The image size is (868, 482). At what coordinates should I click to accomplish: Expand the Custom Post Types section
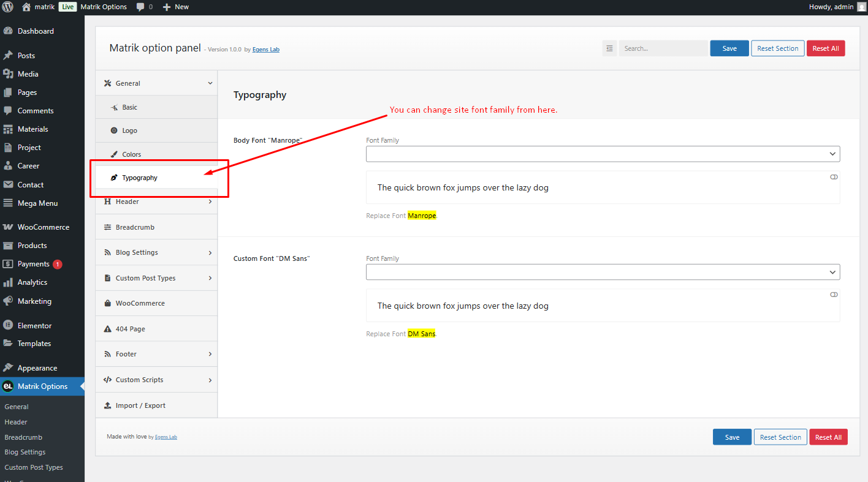(x=156, y=278)
